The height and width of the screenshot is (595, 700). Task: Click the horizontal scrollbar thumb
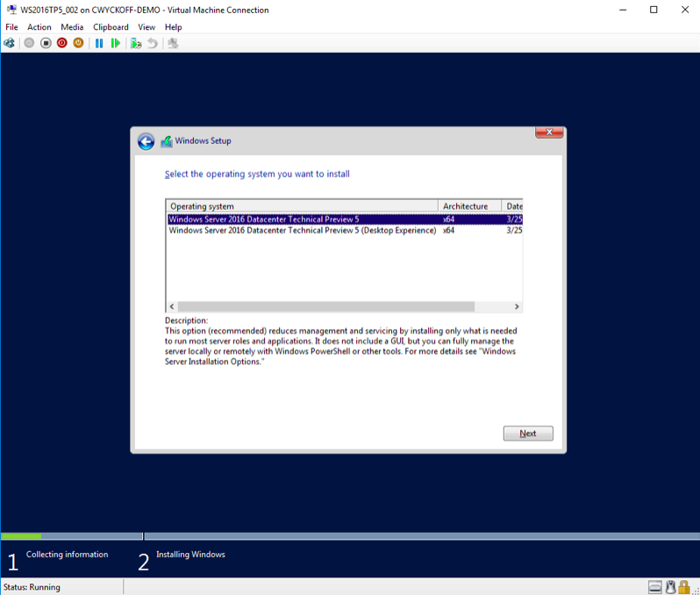[326, 306]
